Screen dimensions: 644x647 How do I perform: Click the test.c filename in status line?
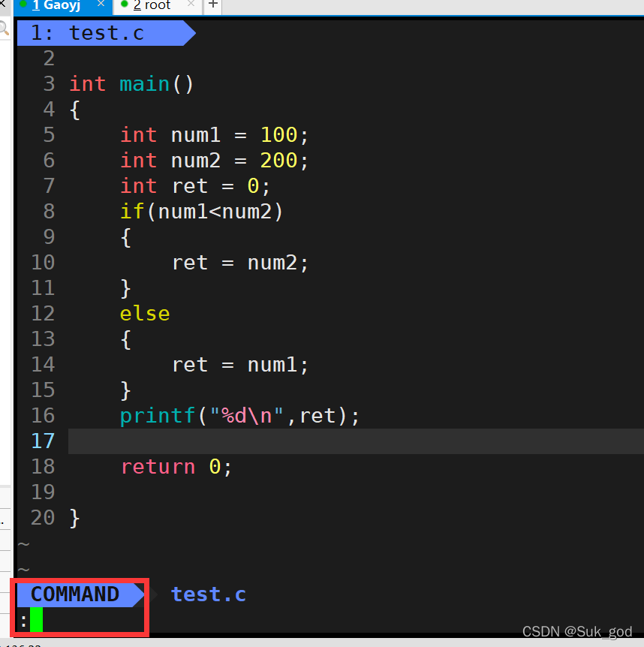click(209, 594)
